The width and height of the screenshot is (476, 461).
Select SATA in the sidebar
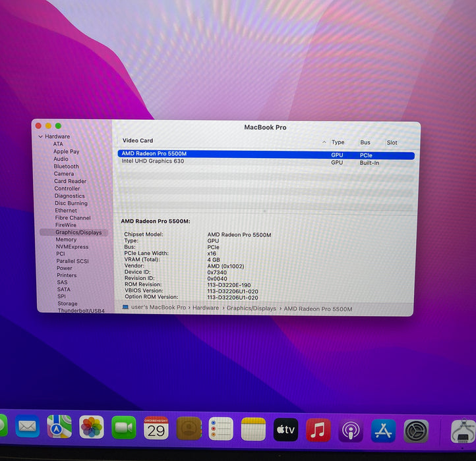click(64, 289)
